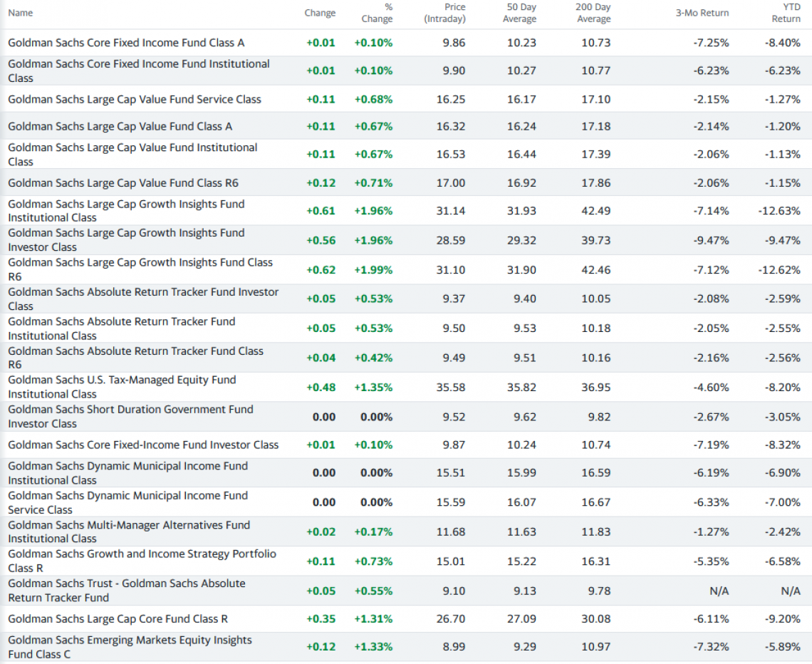Image resolution: width=812 pixels, height=664 pixels.
Task: Click 50 day average 10.27 value
Action: coord(521,71)
